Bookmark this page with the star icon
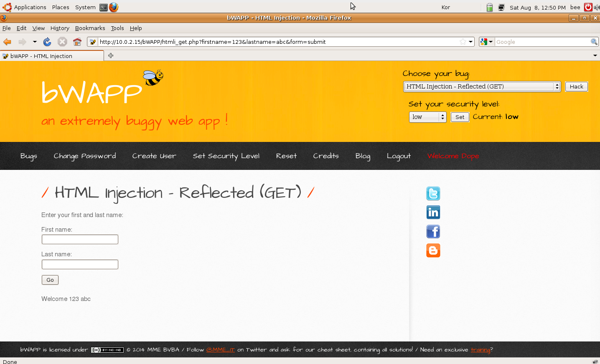The width and height of the screenshot is (600, 364). point(463,42)
